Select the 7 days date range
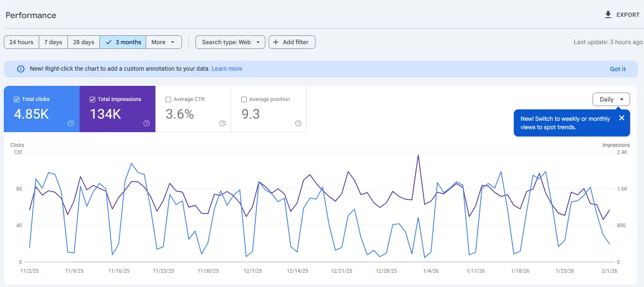 tap(53, 42)
